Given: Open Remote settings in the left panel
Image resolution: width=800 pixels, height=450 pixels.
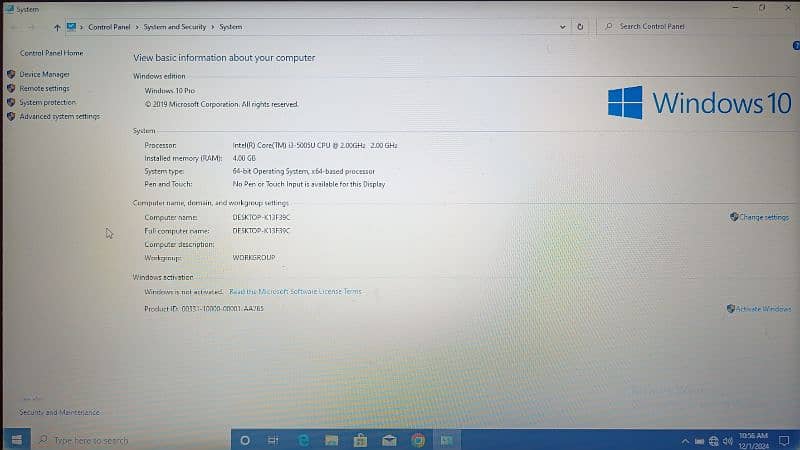Looking at the screenshot, I should 44,88.
